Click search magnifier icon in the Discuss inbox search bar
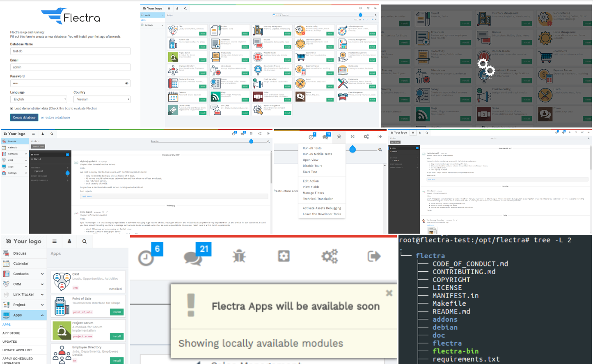The width and height of the screenshot is (593, 364). click(268, 141)
